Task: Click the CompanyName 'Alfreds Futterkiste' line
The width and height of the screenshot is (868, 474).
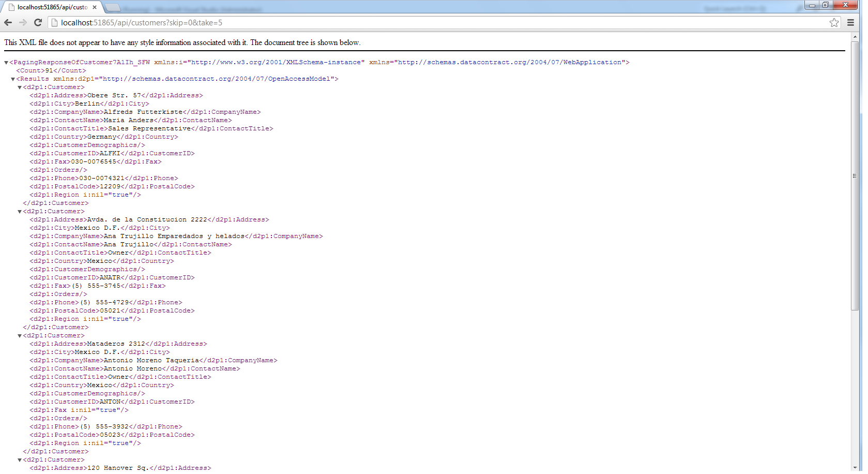Action: click(145, 112)
